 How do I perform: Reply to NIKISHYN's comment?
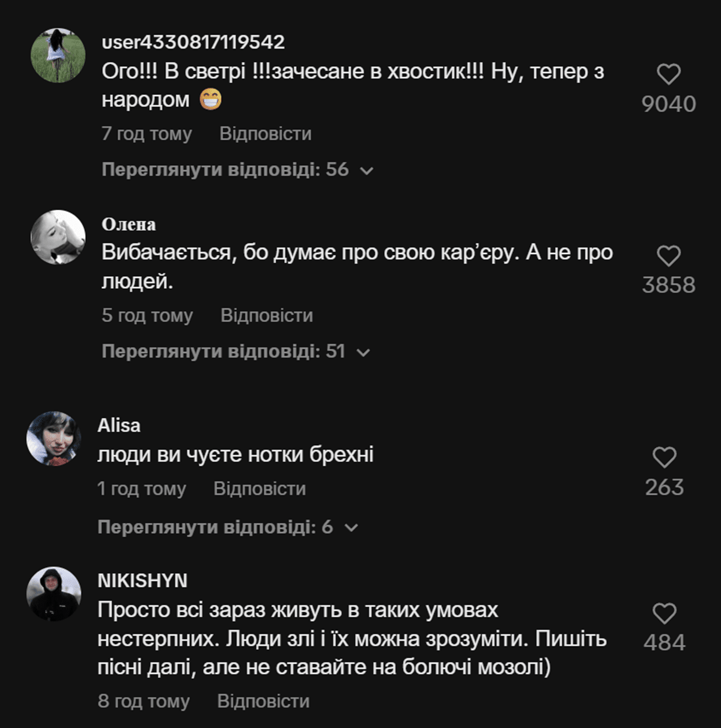click(263, 701)
